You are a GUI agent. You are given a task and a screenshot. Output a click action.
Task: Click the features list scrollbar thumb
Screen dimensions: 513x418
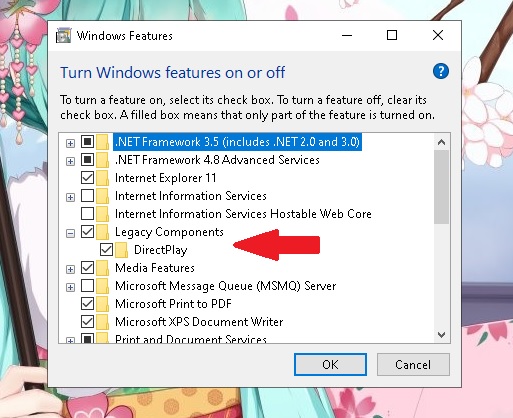click(441, 187)
